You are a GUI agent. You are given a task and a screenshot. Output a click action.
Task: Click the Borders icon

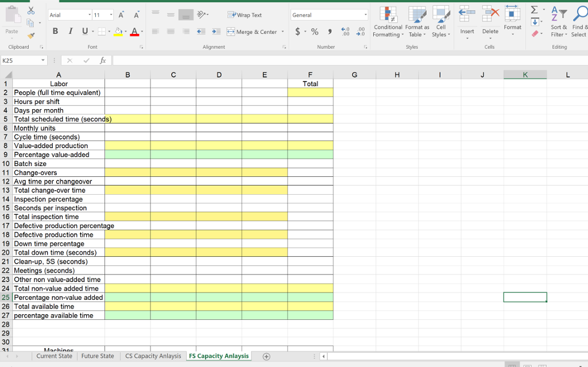[102, 32]
